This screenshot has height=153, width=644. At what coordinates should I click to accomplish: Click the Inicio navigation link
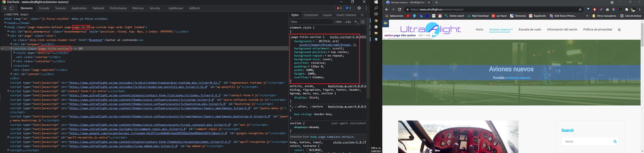click(479, 30)
